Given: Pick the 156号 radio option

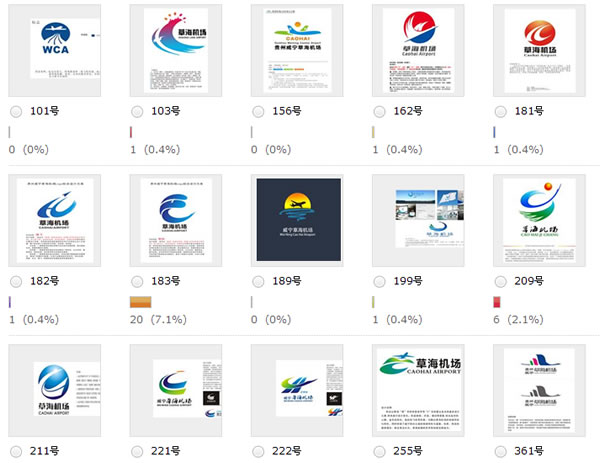Looking at the screenshot, I should [258, 111].
